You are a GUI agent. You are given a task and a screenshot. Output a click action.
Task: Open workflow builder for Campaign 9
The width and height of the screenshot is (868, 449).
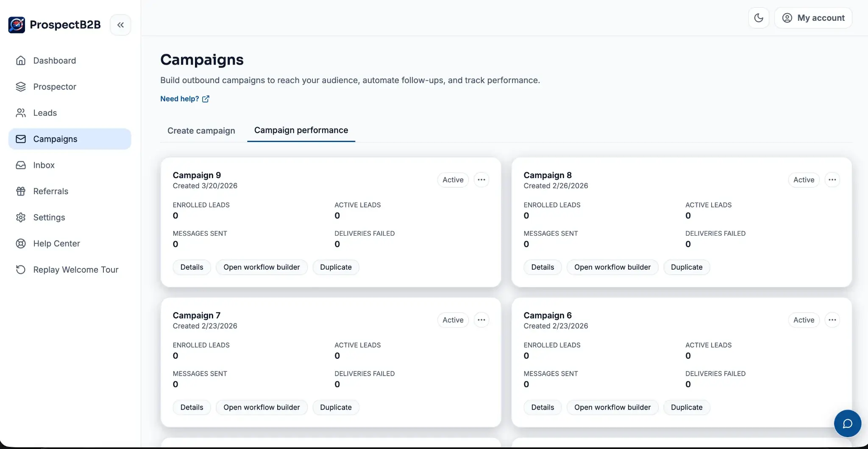[x=262, y=267]
